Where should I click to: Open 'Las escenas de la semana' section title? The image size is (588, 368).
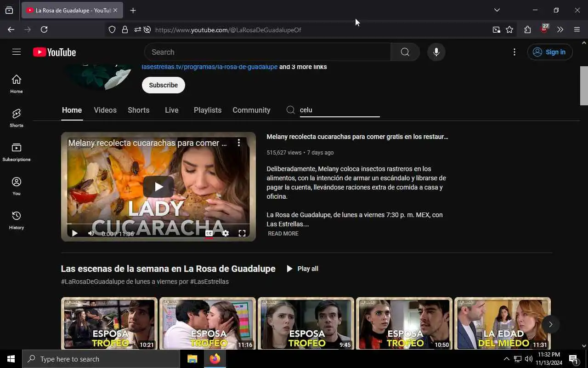168,269
